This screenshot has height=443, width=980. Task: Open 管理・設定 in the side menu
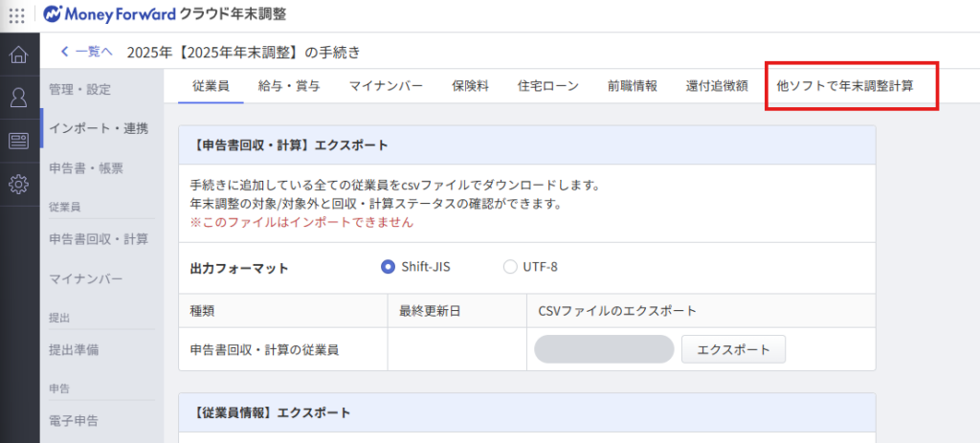[x=80, y=89]
